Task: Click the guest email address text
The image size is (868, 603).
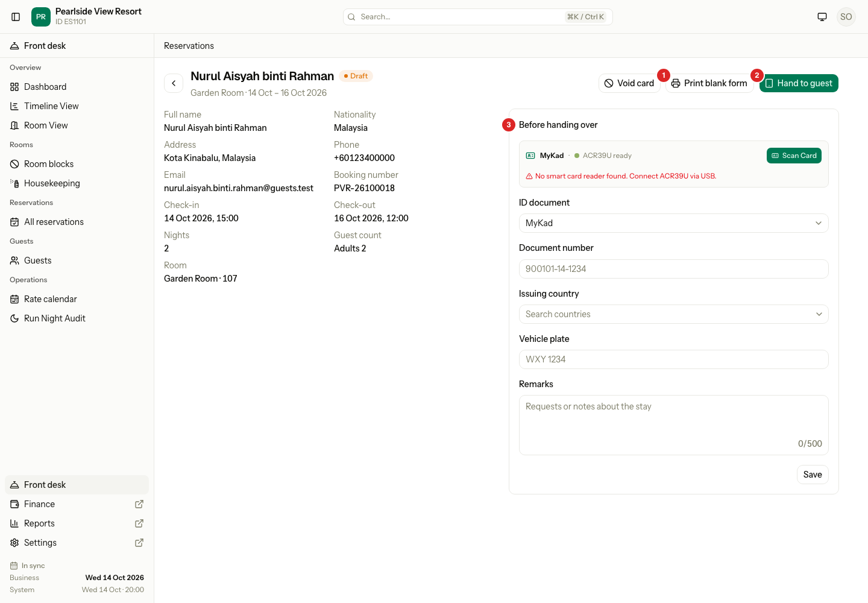Action: (x=239, y=188)
